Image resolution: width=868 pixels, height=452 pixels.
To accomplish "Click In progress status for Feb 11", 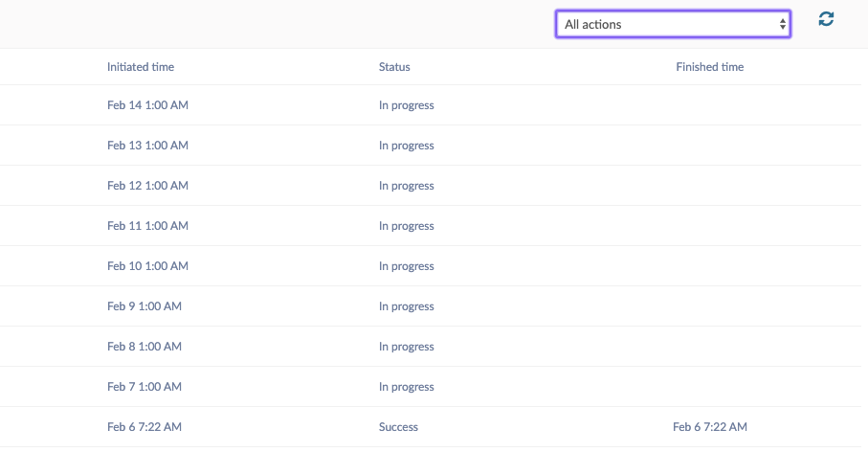I will pyautogui.click(x=407, y=226).
